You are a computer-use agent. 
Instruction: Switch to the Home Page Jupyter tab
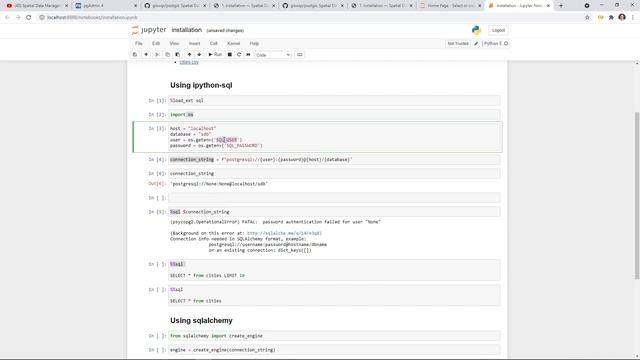pyautogui.click(x=450, y=6)
